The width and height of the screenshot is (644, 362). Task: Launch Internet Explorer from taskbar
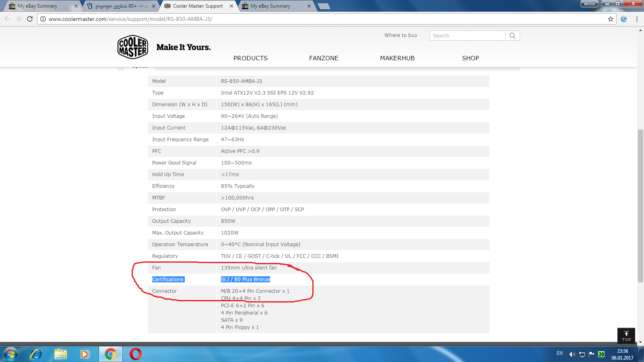click(x=36, y=354)
